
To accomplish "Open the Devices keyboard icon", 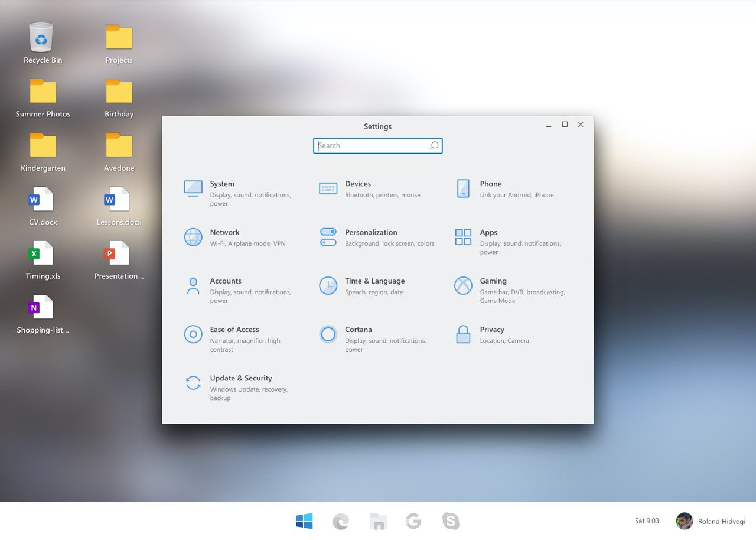I will 328,188.
